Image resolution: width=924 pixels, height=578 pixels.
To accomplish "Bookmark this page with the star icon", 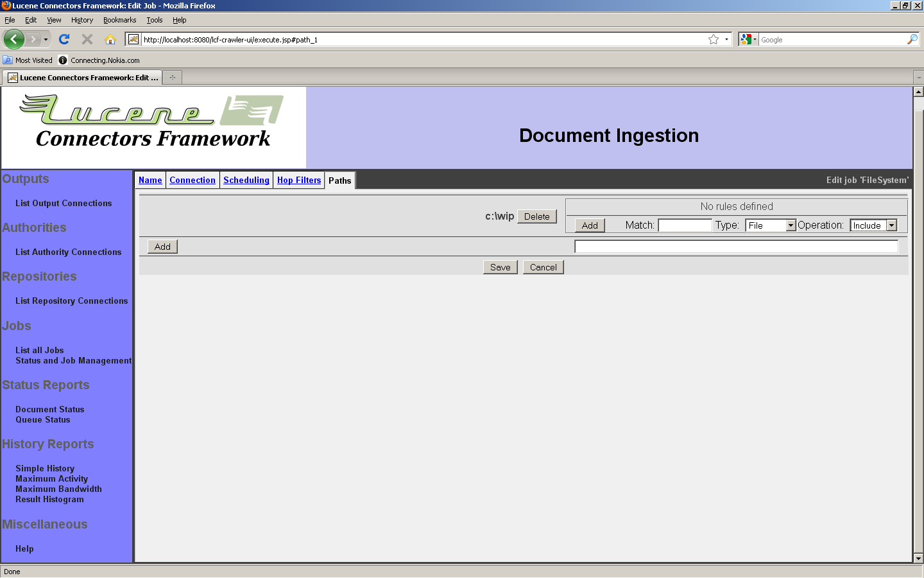I will tap(713, 39).
